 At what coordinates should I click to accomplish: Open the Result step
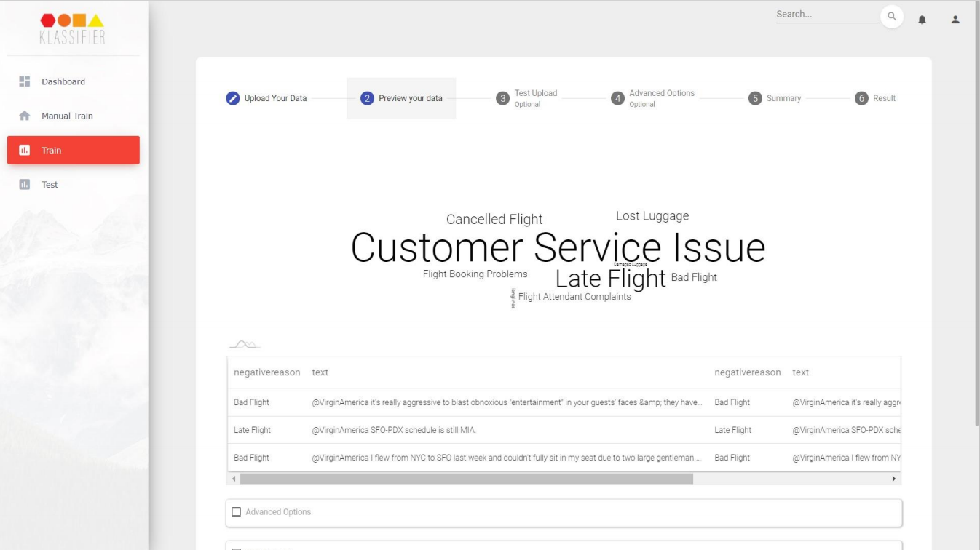coord(875,98)
